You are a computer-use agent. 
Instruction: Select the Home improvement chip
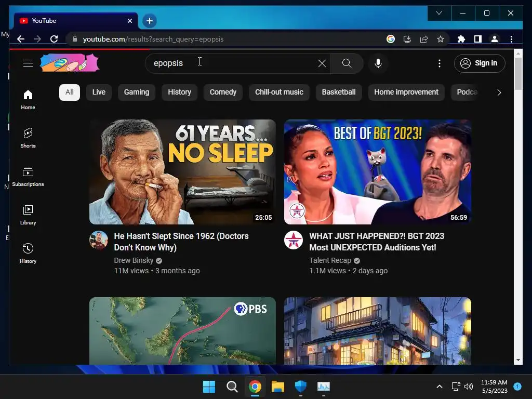click(x=406, y=92)
